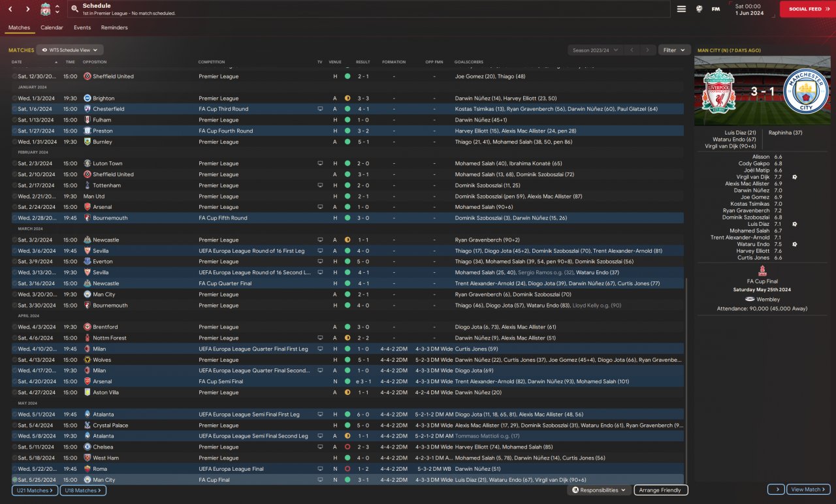
Task: Click the Roma club badge
Action: click(88, 469)
